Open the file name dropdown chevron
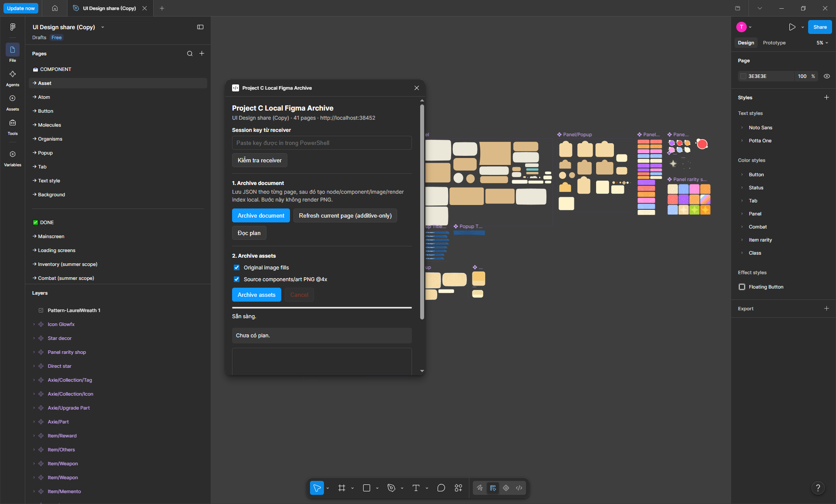The height and width of the screenshot is (504, 836). 103,27
